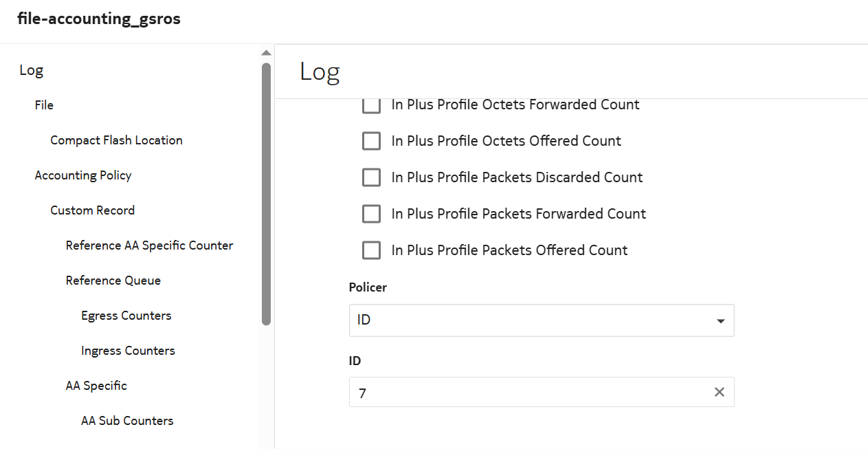
Task: Go to File in navigation tree
Action: tap(44, 105)
